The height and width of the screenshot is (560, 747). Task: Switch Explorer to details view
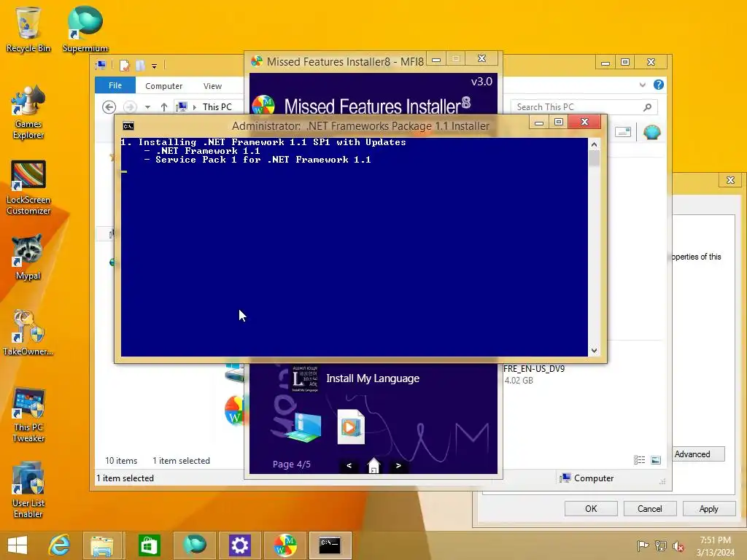[x=639, y=459]
